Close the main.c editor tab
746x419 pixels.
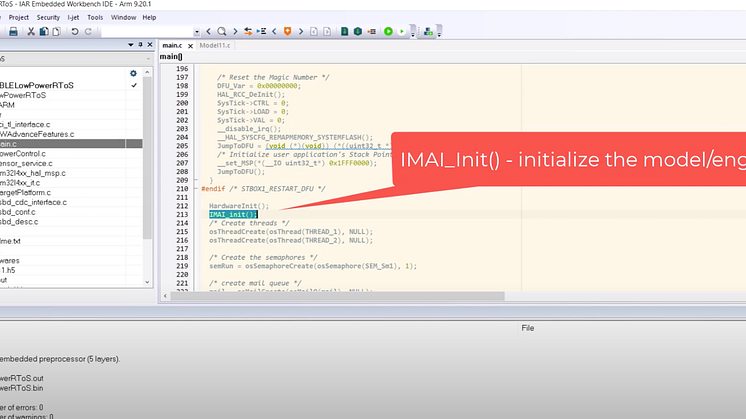point(188,45)
